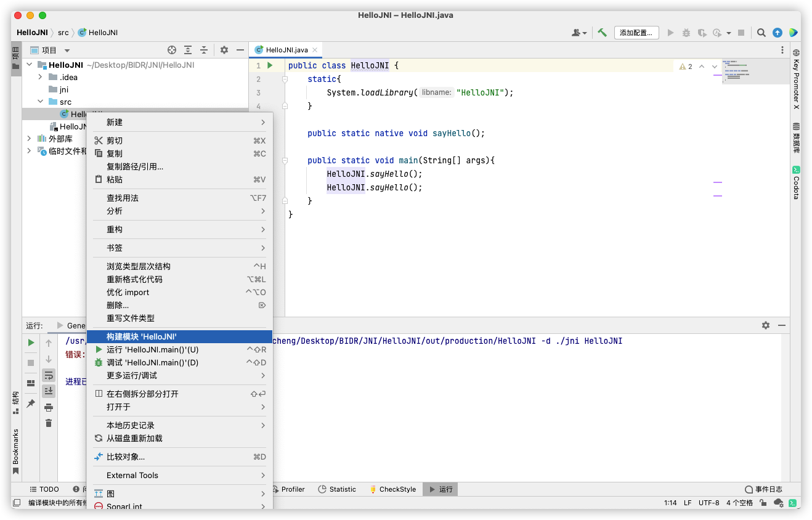
Task: Open project panel gear settings
Action: tap(224, 50)
